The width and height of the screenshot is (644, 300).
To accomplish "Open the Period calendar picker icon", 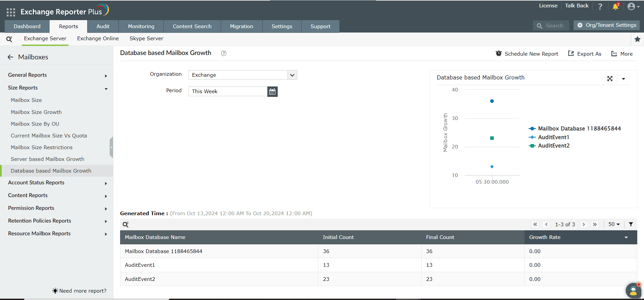I will [x=272, y=92].
